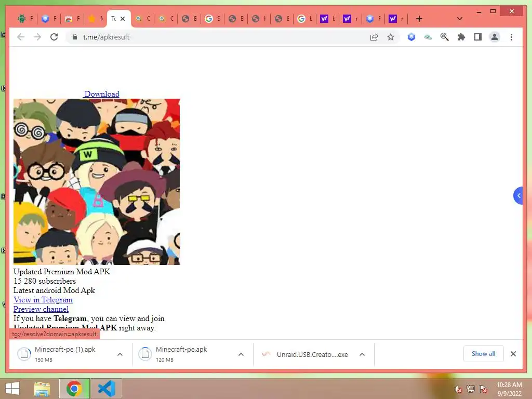Click the Preview channel link
Image resolution: width=532 pixels, height=399 pixels.
tap(41, 309)
